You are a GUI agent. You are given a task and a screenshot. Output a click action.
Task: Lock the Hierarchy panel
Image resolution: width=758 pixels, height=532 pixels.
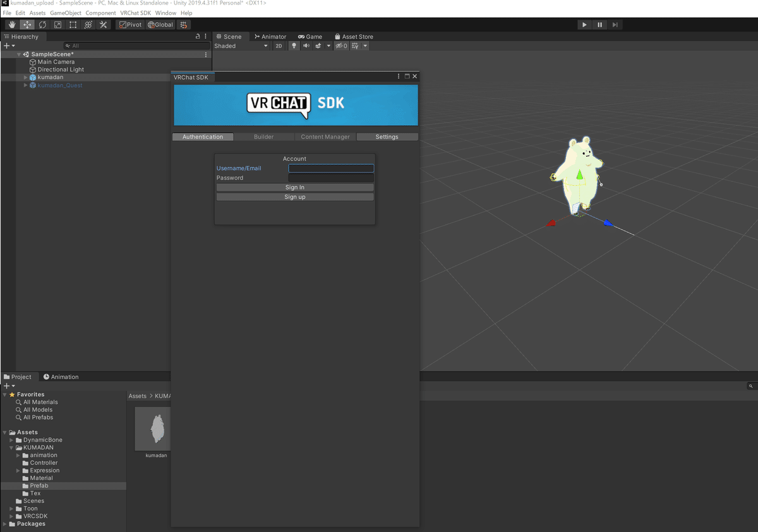[198, 37]
